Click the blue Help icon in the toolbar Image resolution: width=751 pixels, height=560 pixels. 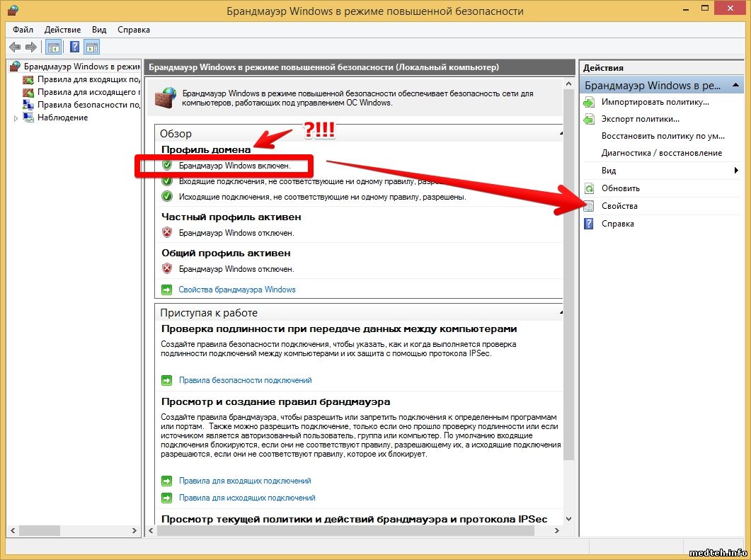pos(74,47)
